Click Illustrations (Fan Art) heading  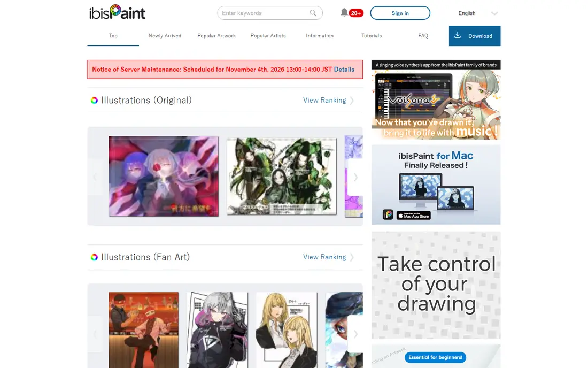tap(145, 257)
